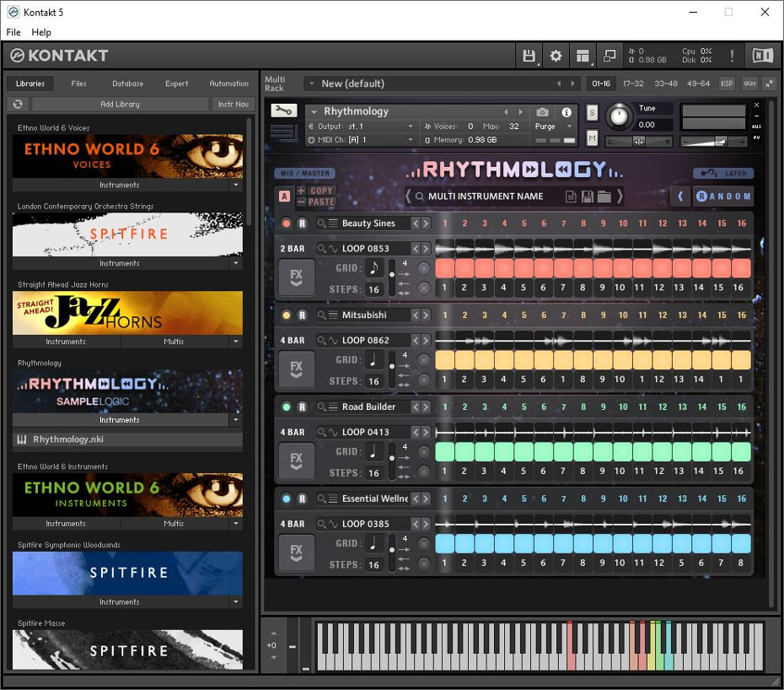Screen dimensions: 784x690
Task: Open the MIDI Ch [A] 1 dropdown
Action: pyautogui.click(x=411, y=139)
